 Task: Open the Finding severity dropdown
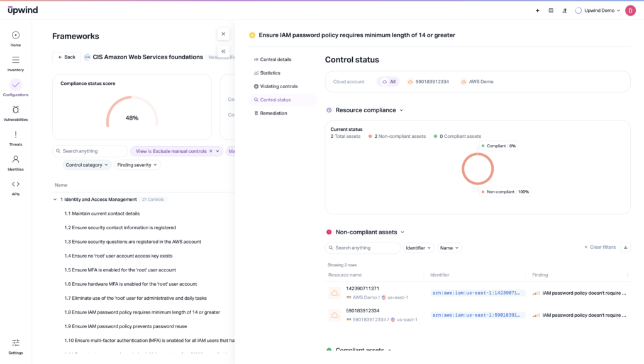tap(137, 165)
